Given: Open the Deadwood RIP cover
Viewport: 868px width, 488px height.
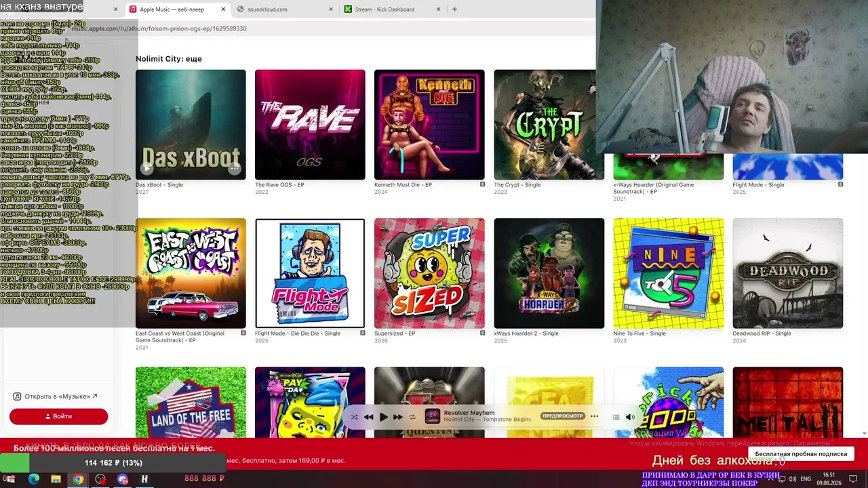Looking at the screenshot, I should point(787,273).
